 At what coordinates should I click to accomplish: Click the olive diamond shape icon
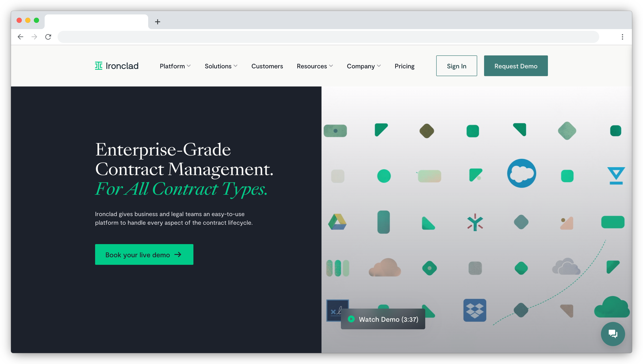(x=426, y=130)
